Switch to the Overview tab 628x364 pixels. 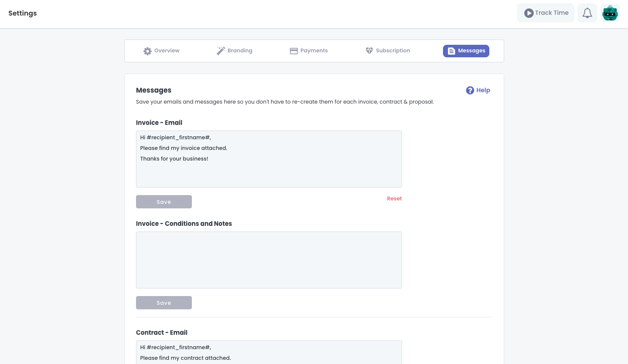tap(166, 51)
